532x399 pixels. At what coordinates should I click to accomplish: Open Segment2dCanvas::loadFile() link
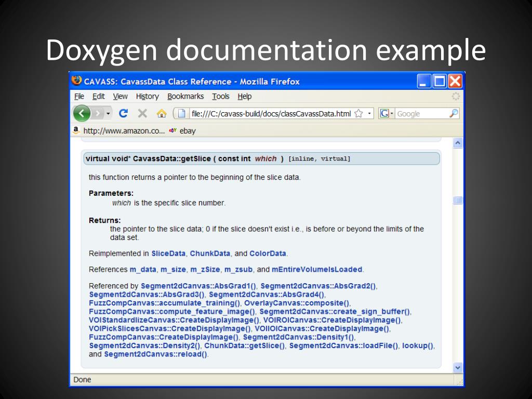pos(344,345)
